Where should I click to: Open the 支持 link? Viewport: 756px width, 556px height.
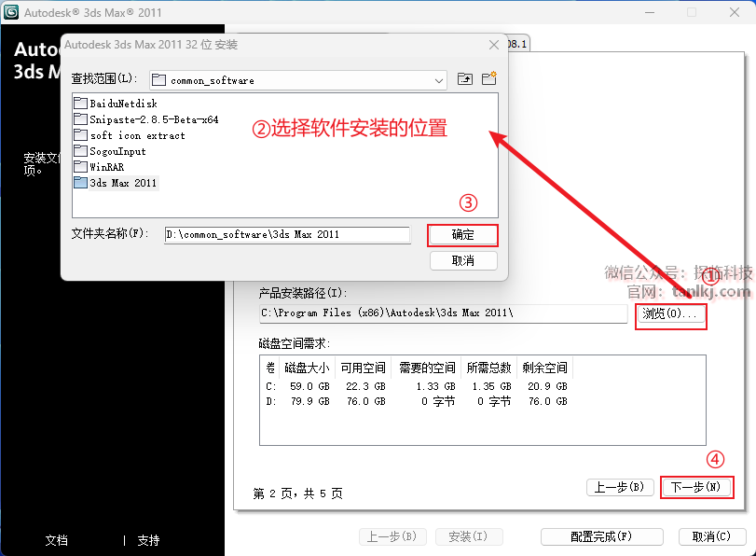(148, 540)
